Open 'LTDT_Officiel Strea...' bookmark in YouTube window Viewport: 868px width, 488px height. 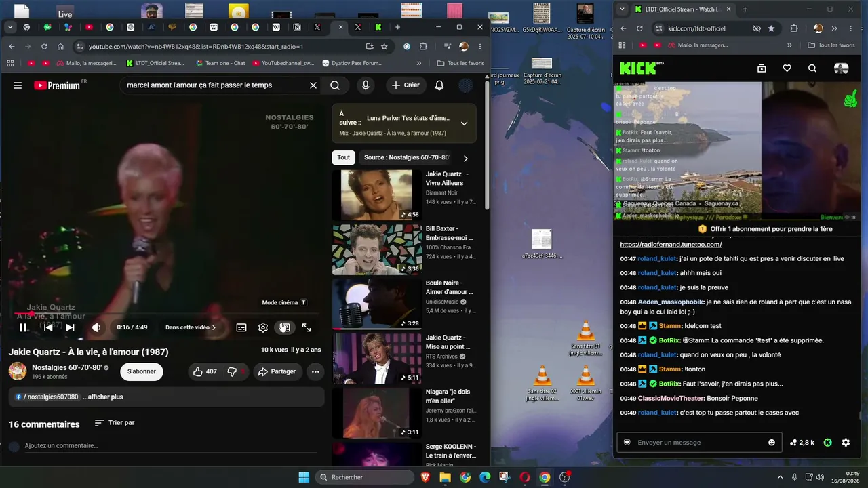(x=155, y=63)
